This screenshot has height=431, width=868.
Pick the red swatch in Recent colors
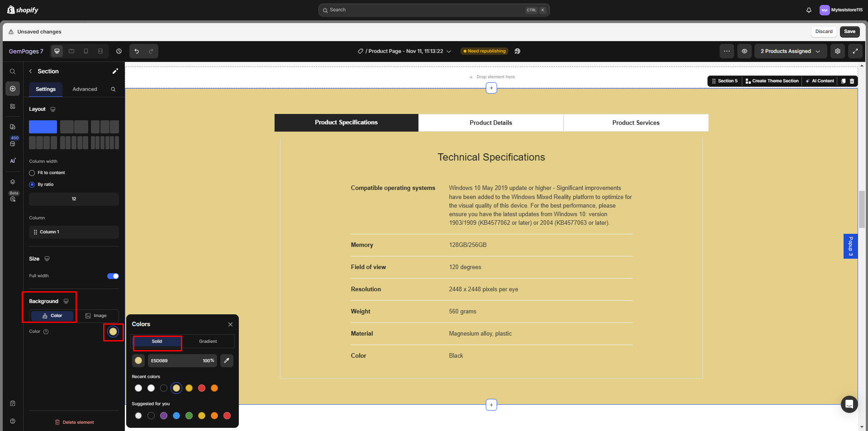tap(202, 388)
